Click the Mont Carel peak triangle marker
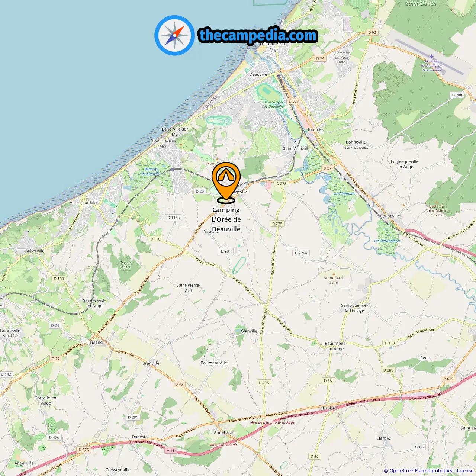This screenshot has height=476, width=476. pos(334,274)
